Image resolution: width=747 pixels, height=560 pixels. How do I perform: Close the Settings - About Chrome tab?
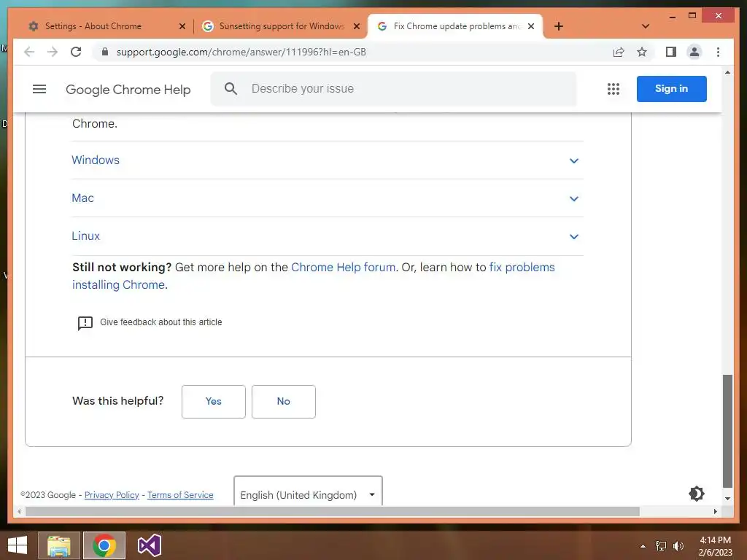click(182, 26)
